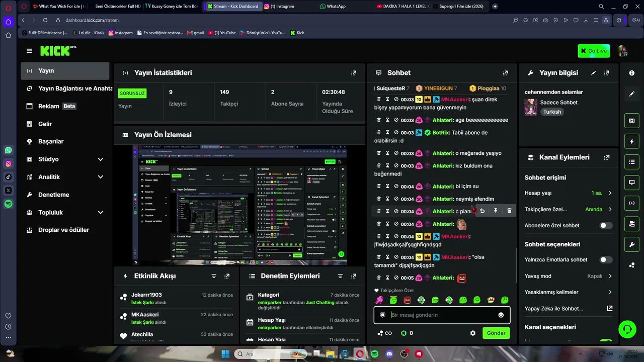This screenshot has height=362, width=644.
Task: Open Yapay Zeka ile Sohbet link
Action: pos(569,309)
